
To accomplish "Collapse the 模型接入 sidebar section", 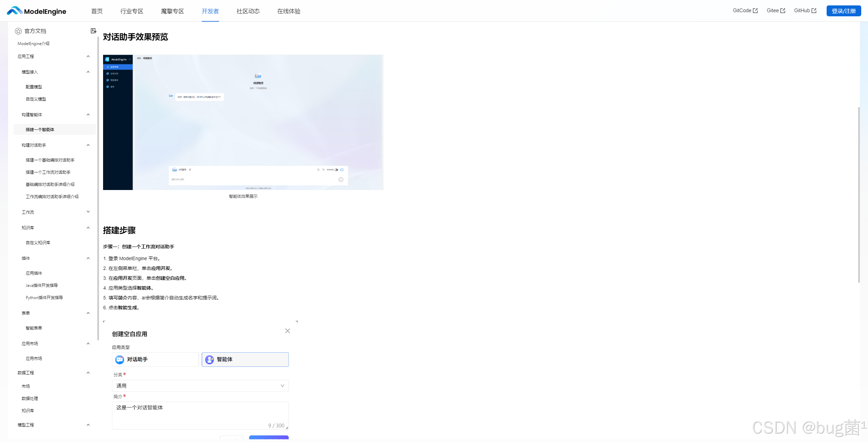I will pyautogui.click(x=88, y=72).
